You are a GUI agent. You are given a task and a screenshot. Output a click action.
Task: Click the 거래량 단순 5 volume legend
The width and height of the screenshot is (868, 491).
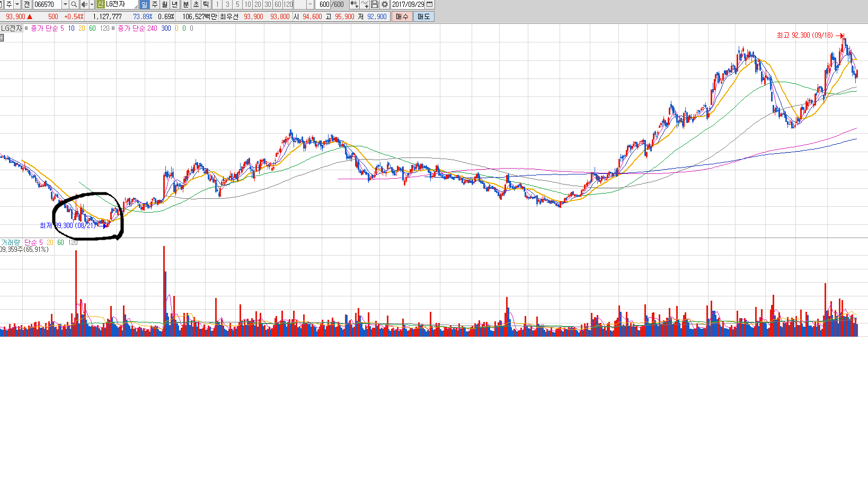pos(22,242)
